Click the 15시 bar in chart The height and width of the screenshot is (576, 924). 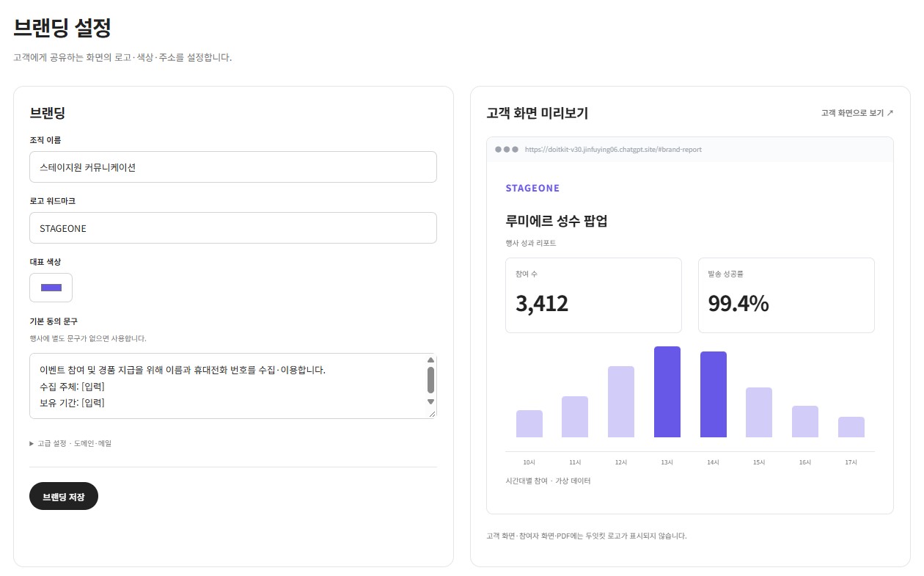759,412
